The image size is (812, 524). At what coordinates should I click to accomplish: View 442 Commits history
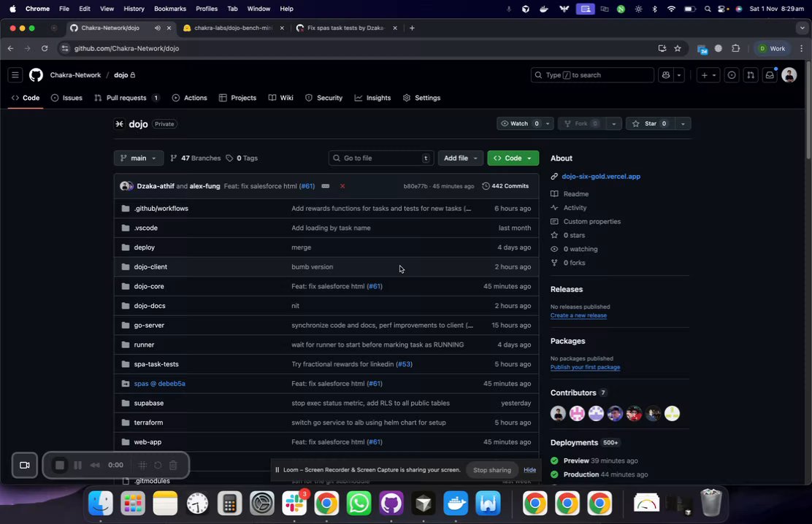[505, 186]
